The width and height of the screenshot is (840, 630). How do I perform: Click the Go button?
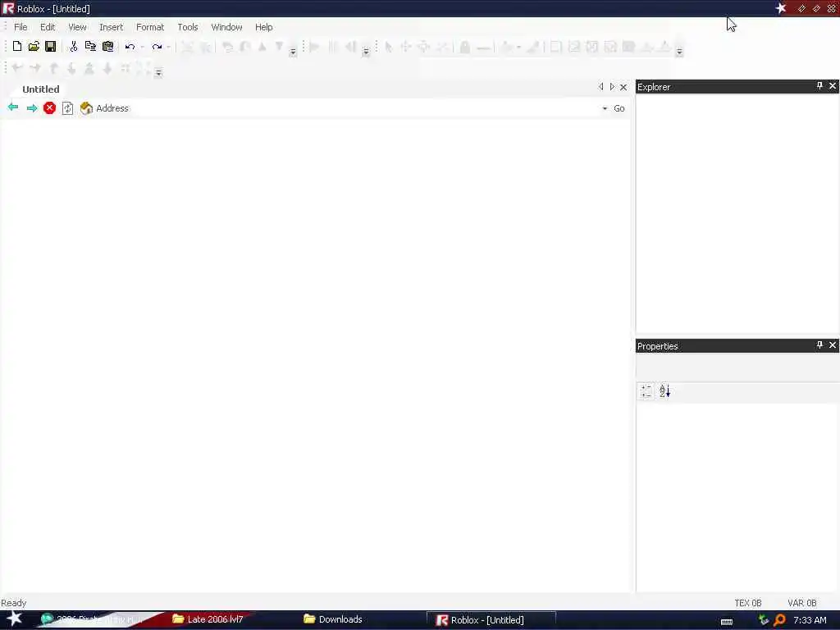[x=619, y=108]
